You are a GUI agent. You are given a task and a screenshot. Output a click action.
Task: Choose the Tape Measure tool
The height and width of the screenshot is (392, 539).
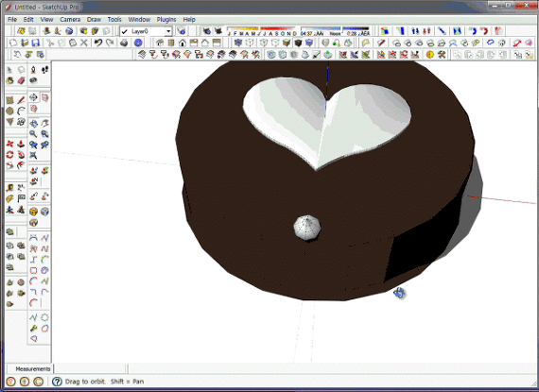point(9,188)
